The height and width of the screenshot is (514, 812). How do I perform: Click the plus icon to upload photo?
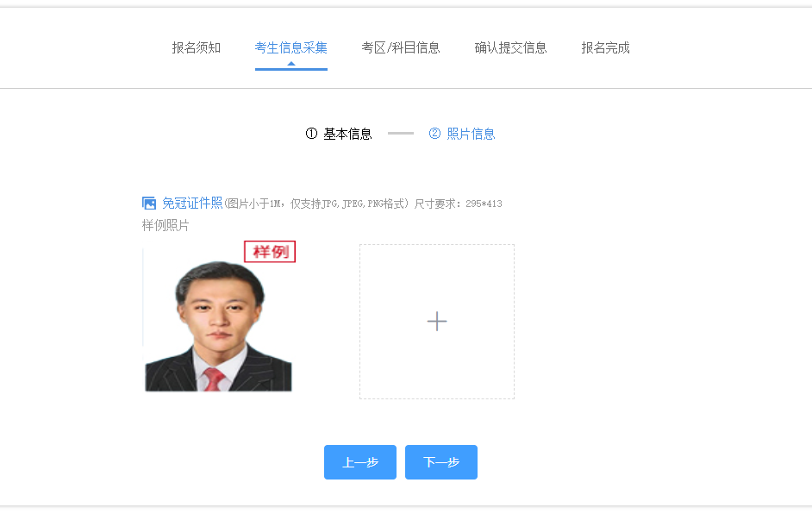click(x=437, y=321)
